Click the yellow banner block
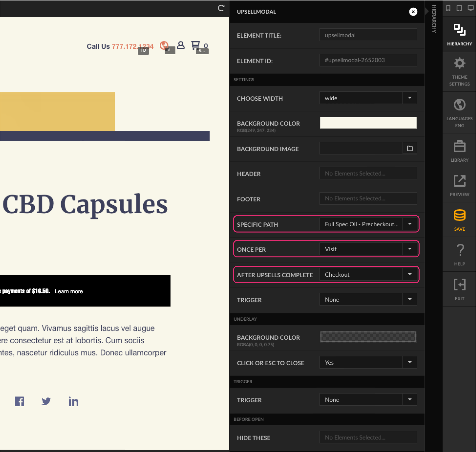This screenshot has height=452, width=476. (x=57, y=111)
